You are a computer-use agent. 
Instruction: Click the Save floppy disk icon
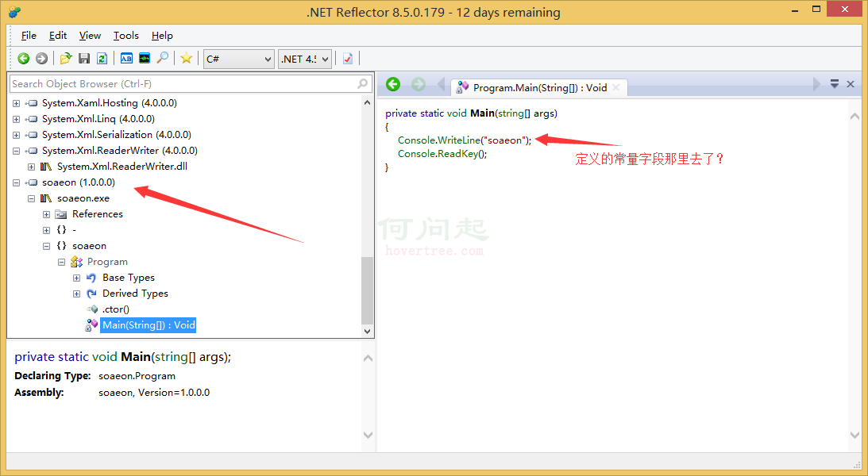(84, 58)
